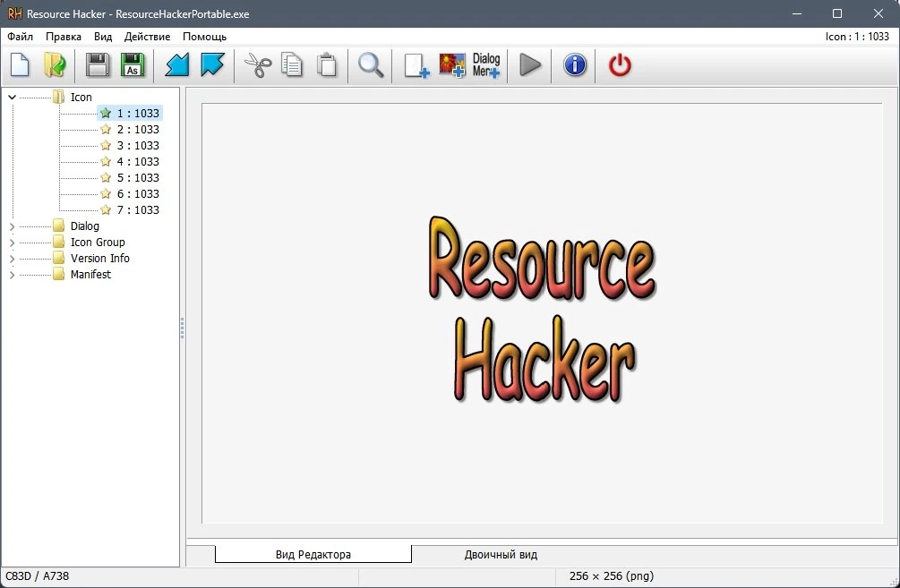The height and width of the screenshot is (588, 900).
Task: Click the New blank script icon
Action: point(20,64)
